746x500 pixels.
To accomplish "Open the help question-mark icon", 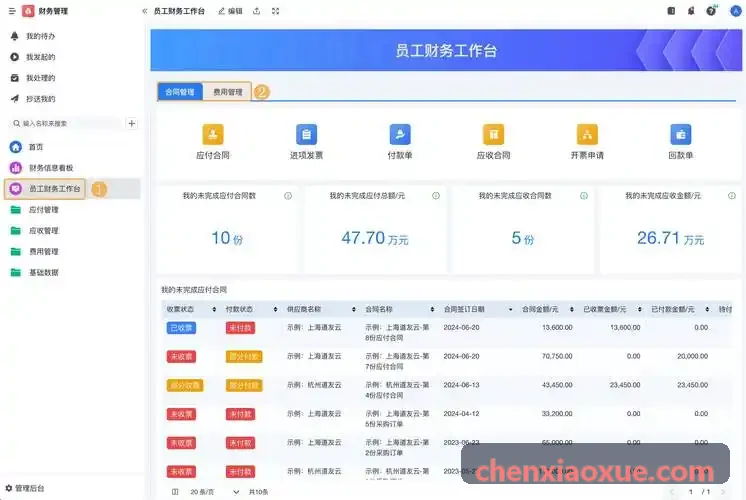I will [x=711, y=11].
